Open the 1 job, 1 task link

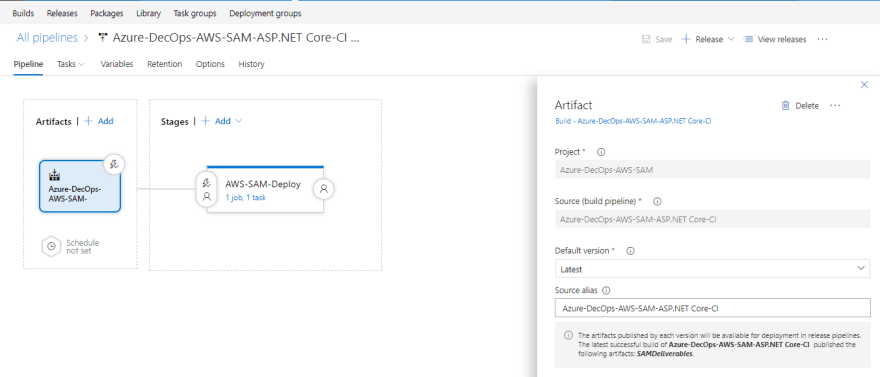[x=245, y=197]
